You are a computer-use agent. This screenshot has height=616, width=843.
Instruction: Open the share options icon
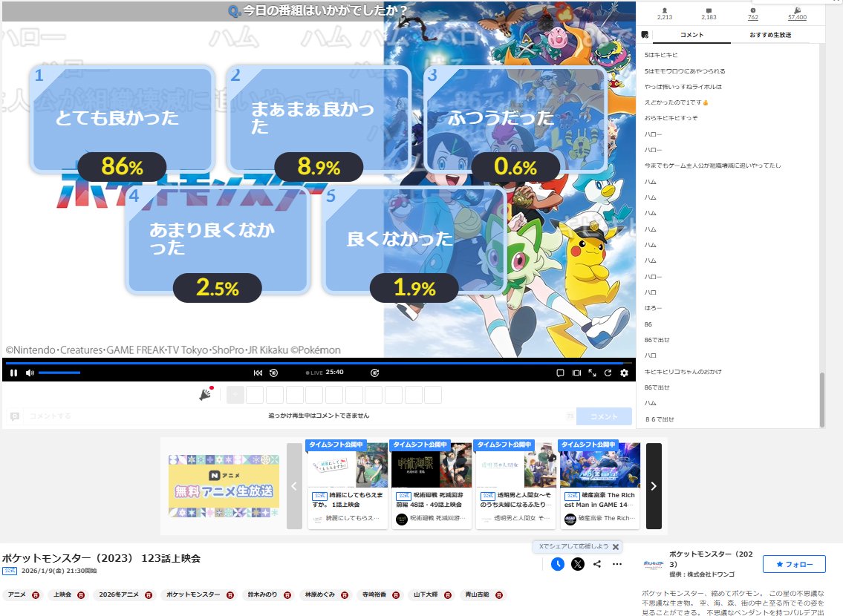tap(596, 564)
